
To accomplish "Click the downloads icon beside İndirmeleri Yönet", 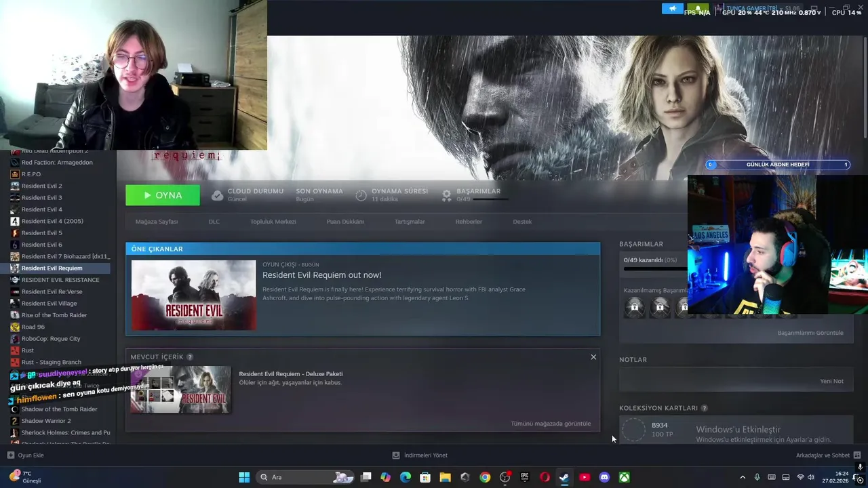I will 396,455.
